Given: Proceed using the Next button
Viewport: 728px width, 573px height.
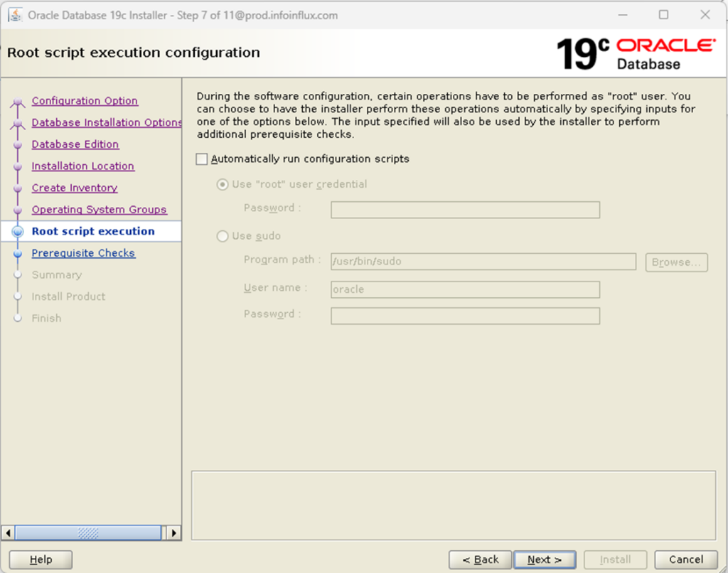Looking at the screenshot, I should 545,559.
